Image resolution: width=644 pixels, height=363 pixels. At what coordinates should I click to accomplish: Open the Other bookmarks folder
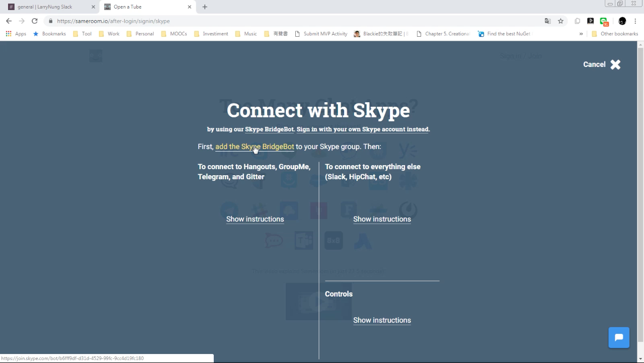click(x=615, y=34)
